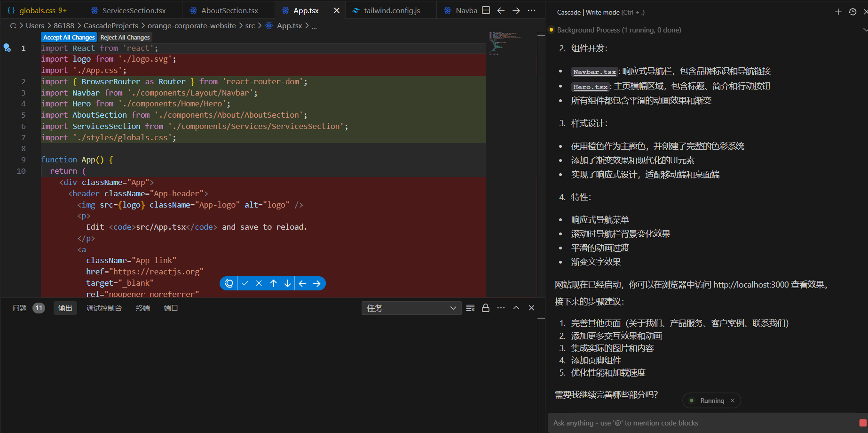Open the 调试控制台 debug console tab
This screenshot has height=433, width=868.
(x=104, y=308)
